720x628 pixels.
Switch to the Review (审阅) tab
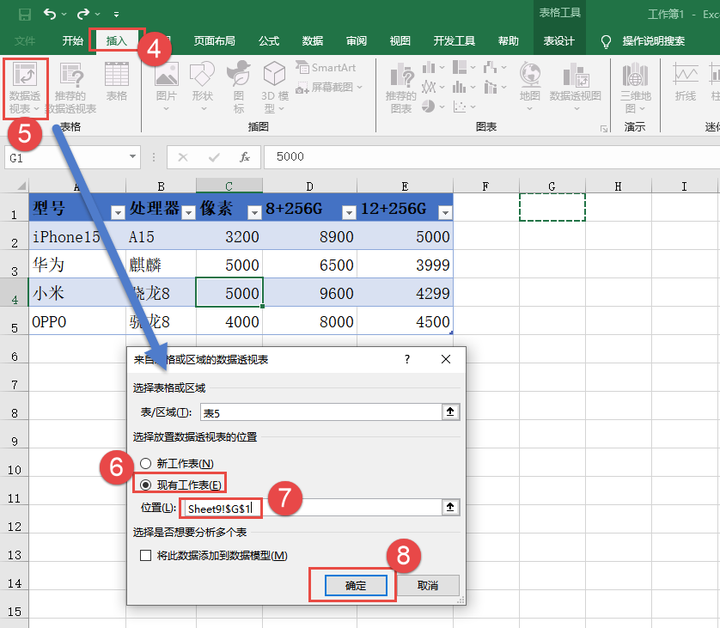click(x=356, y=41)
